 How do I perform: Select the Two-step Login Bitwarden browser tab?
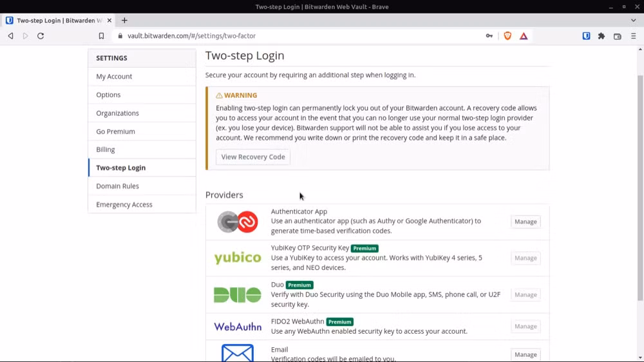pos(59,21)
